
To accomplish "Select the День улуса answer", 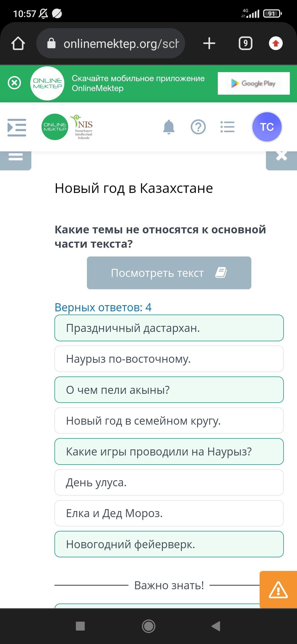I will (169, 482).
